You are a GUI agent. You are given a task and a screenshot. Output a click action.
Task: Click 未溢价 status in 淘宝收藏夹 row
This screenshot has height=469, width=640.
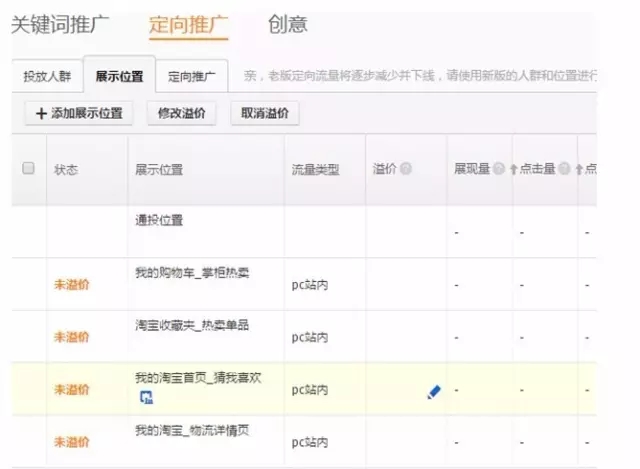(x=71, y=337)
